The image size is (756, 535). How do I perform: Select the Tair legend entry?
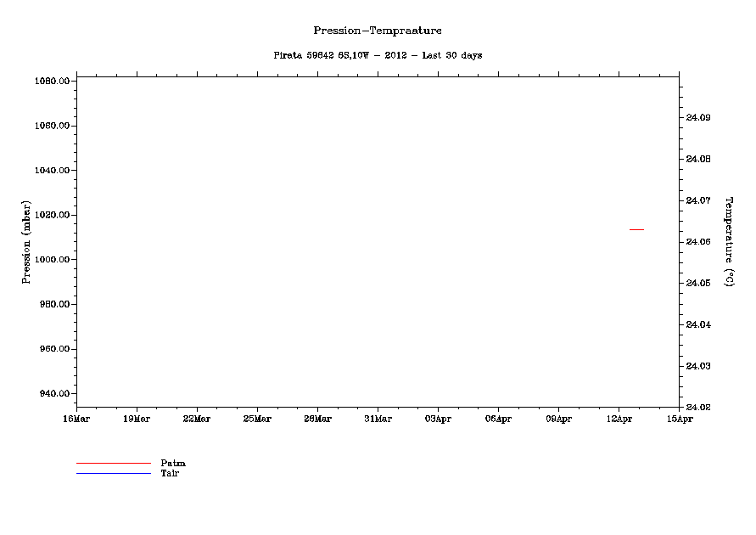(x=170, y=473)
